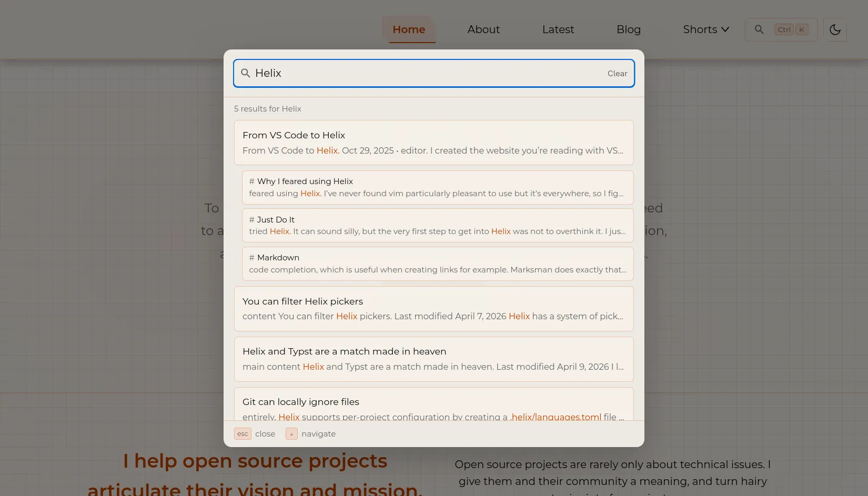Open "Helix and Typst are a match made in heaven"
This screenshot has width=868, height=496.
pos(433,359)
